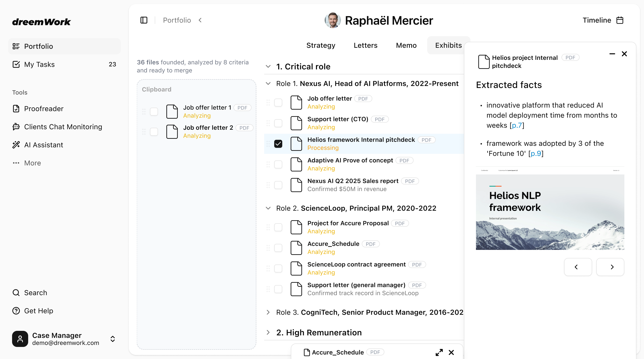Open the Timeline calendar icon

point(620,20)
